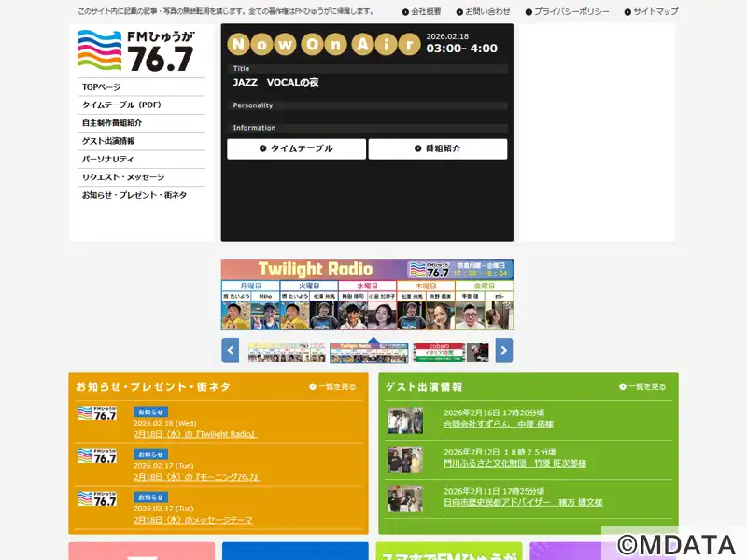
Task: Open タイムテーブル（PDF） menu item
Action: [x=141, y=105]
